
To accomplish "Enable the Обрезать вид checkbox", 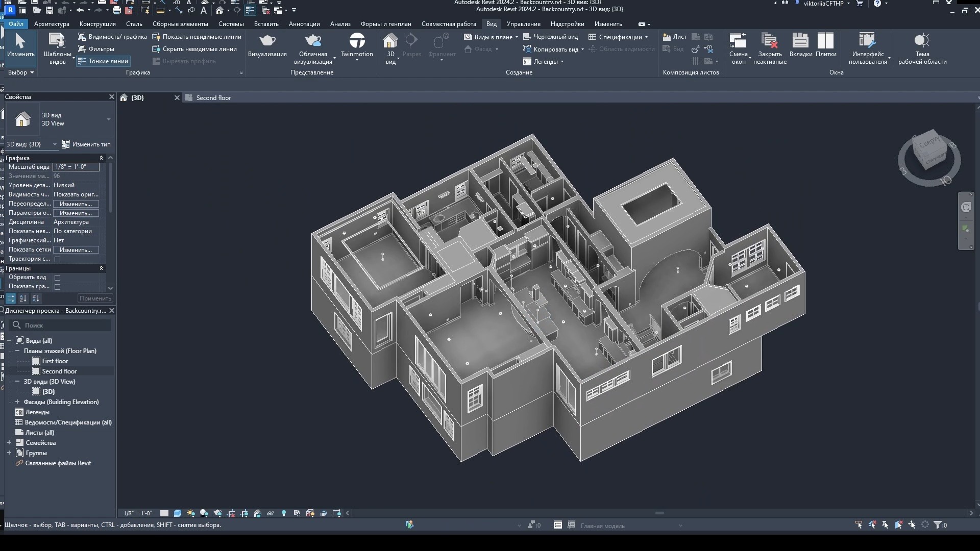I will (57, 278).
